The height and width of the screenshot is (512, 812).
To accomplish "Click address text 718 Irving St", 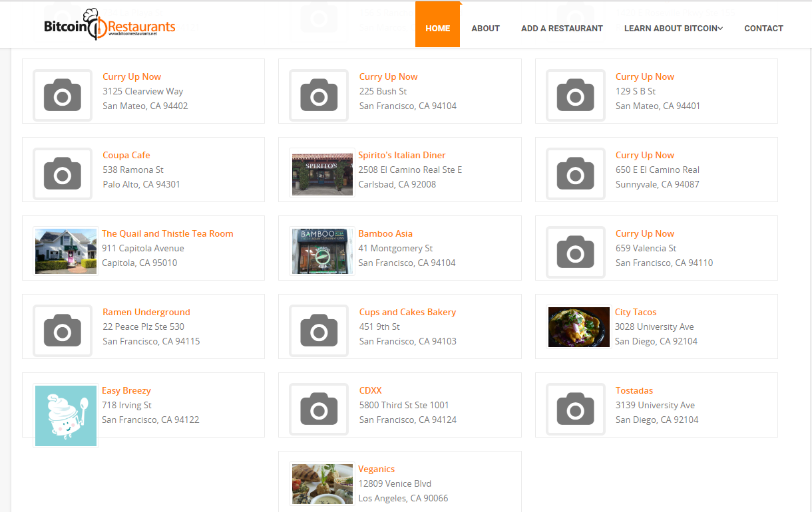I will pos(126,405).
